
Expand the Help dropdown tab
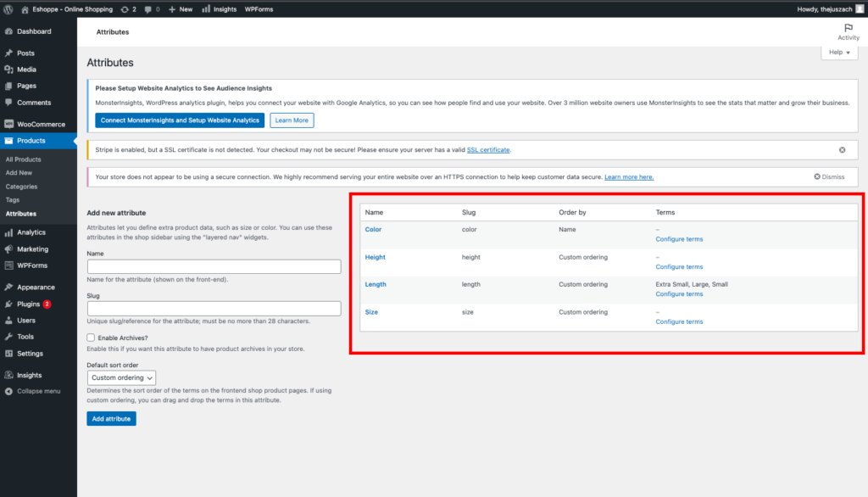pyautogui.click(x=839, y=52)
